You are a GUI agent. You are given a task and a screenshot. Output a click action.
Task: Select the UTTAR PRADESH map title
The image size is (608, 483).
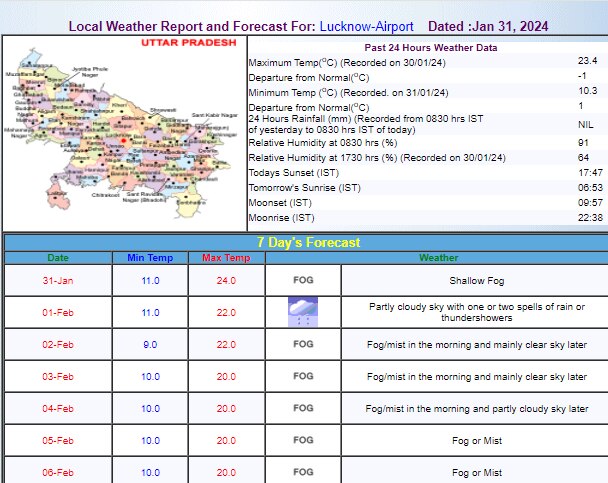(189, 43)
